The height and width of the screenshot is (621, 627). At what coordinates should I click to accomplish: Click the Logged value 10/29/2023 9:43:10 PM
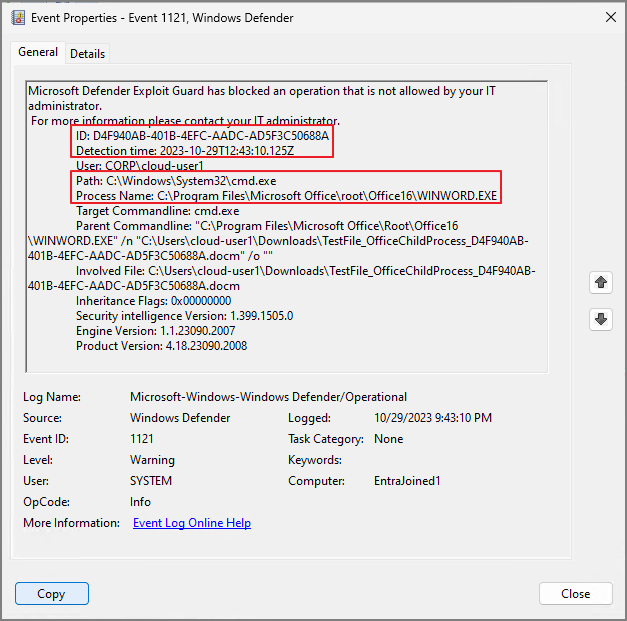pyautogui.click(x=433, y=418)
